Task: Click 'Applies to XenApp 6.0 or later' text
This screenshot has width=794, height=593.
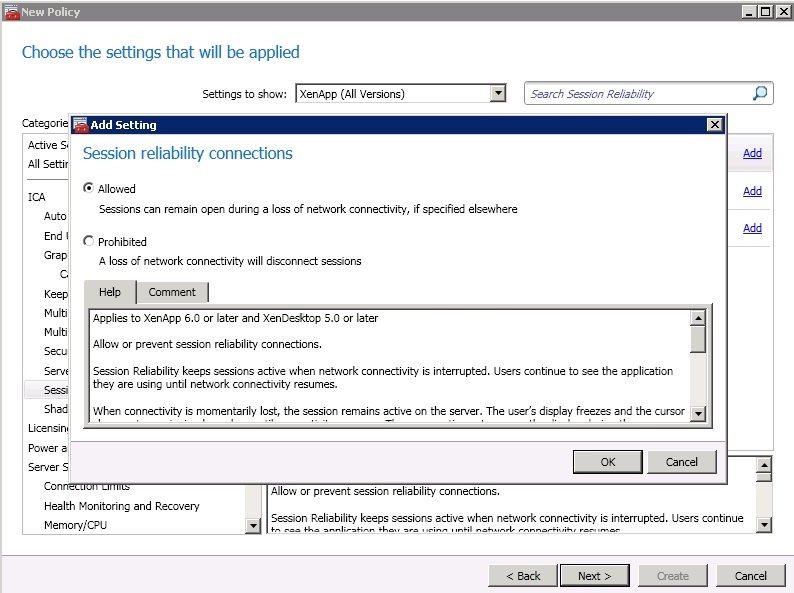Action: coord(235,318)
